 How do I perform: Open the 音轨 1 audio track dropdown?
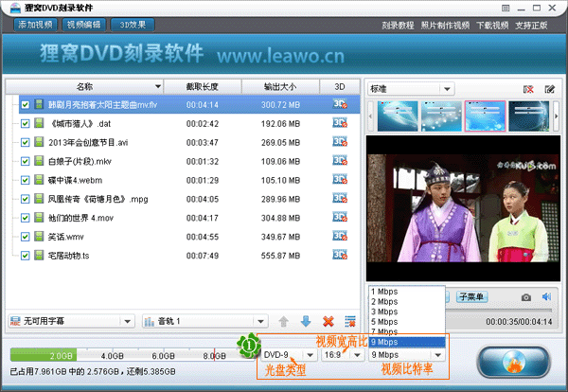pyautogui.click(x=205, y=321)
